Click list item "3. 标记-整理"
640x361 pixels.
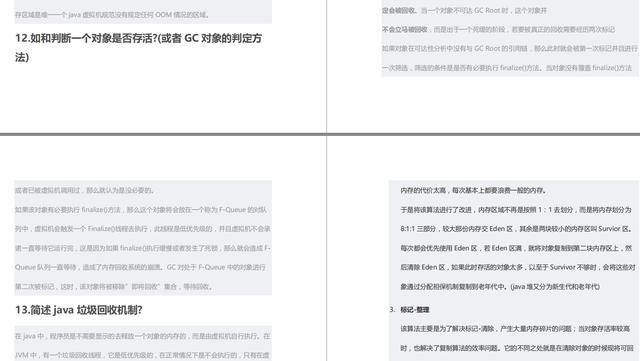409,310
